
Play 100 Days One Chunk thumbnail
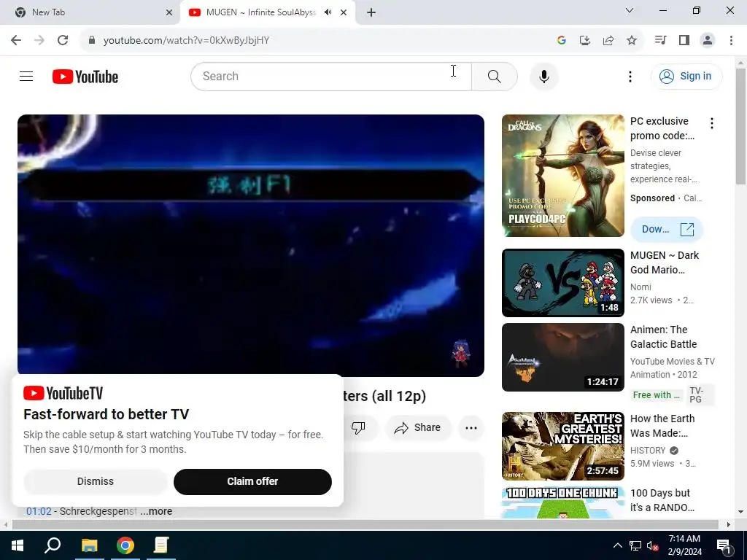(x=562, y=503)
